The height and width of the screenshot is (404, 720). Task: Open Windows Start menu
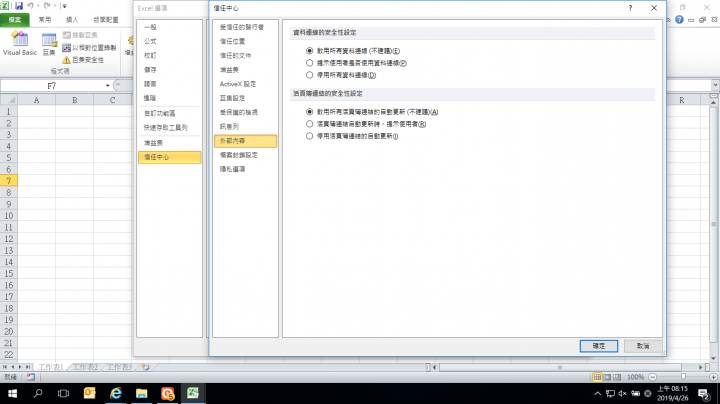[x=12, y=393]
